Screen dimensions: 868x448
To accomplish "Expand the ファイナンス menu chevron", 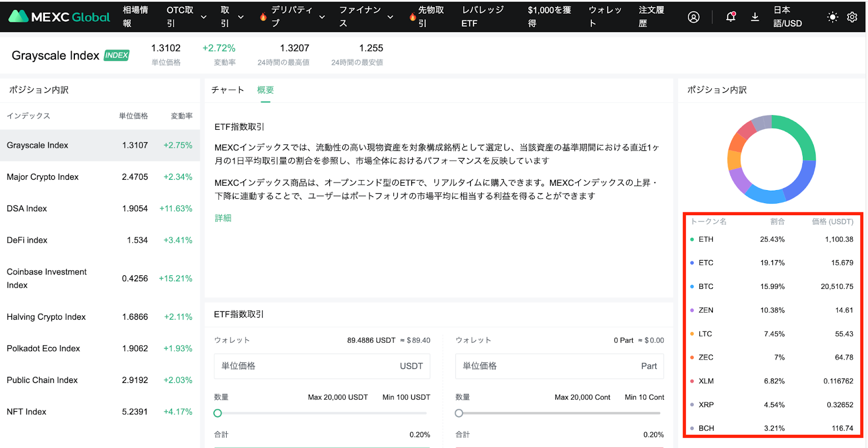I will pyautogui.click(x=390, y=17).
